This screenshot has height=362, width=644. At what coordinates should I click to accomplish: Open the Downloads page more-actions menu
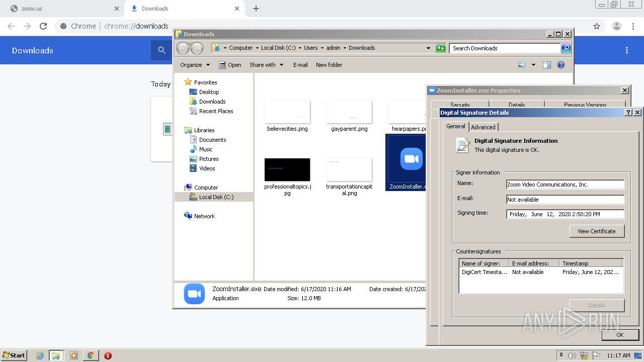pos(627,50)
